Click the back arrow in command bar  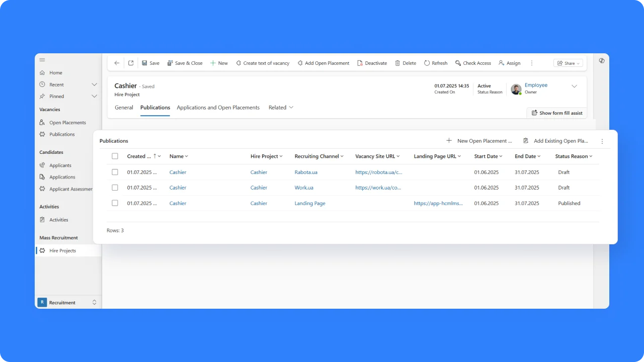pyautogui.click(x=117, y=63)
